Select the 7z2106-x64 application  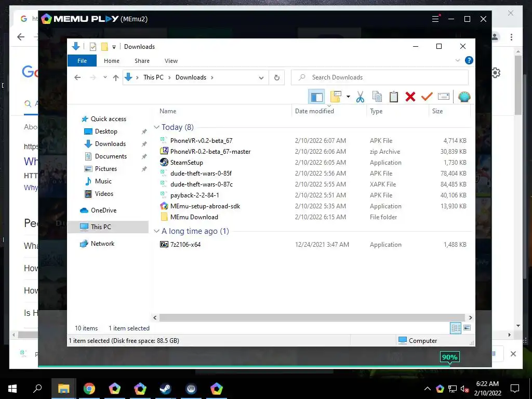(x=185, y=244)
